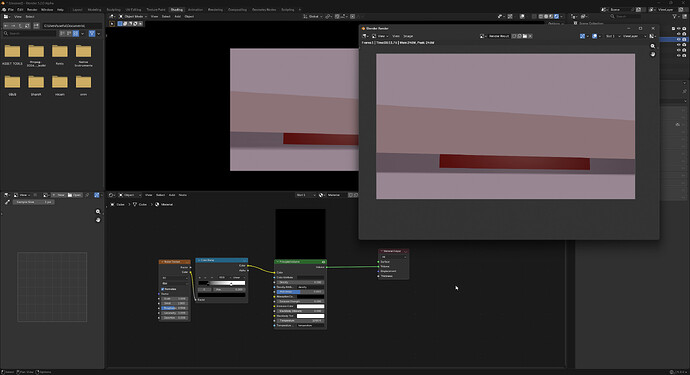
Task: Open Noise Texture 3D dimensions dropdown
Action: pyautogui.click(x=175, y=278)
